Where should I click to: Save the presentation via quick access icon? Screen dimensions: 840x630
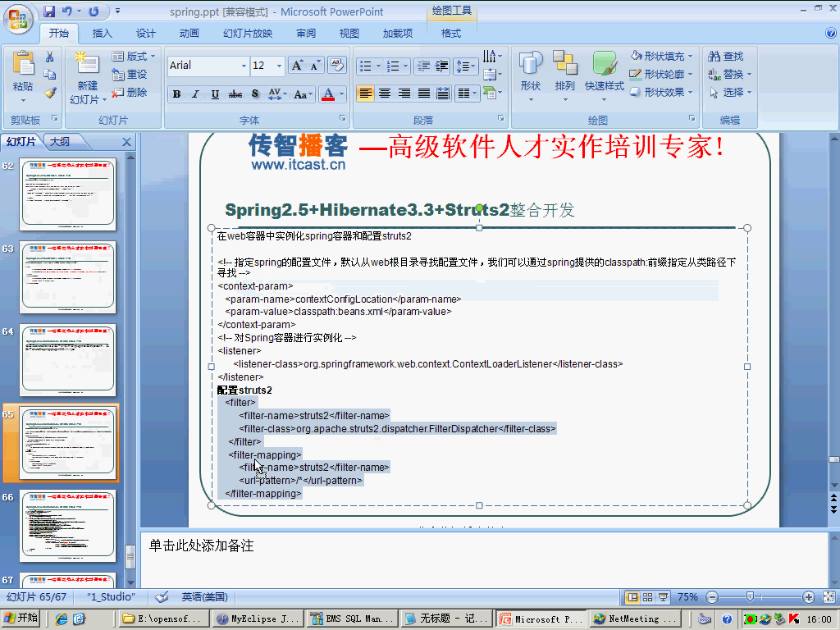49,11
